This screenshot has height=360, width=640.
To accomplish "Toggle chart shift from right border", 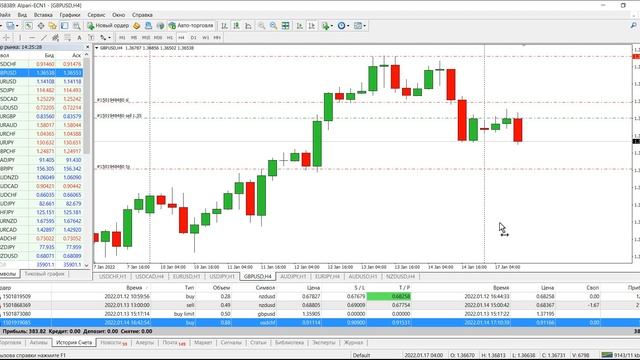I will 311,26.
